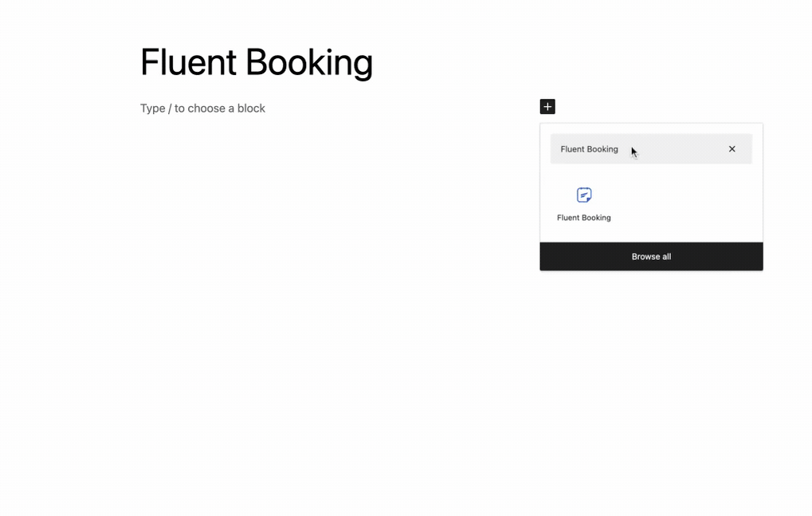Click the black plus block inserter button
Viewport: 812px width, 516px height.
(547, 107)
